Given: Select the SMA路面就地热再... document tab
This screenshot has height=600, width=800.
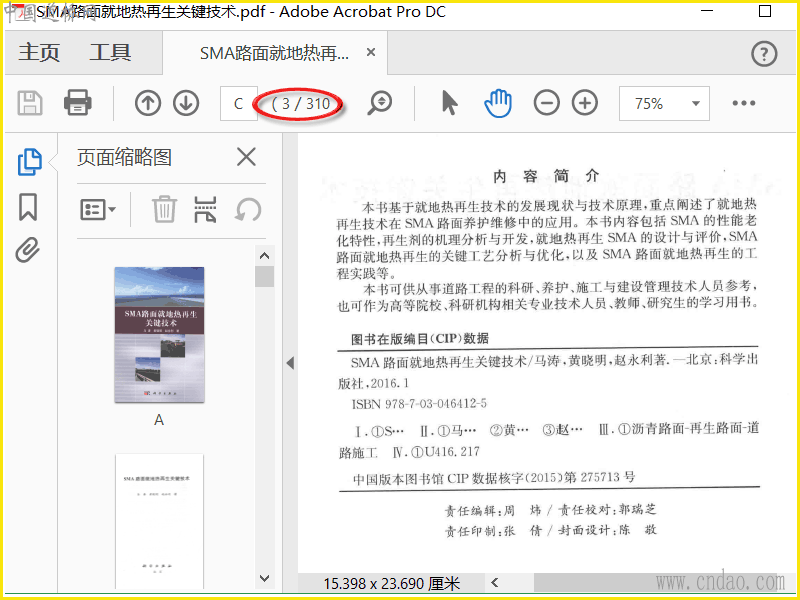Looking at the screenshot, I should pos(274,53).
